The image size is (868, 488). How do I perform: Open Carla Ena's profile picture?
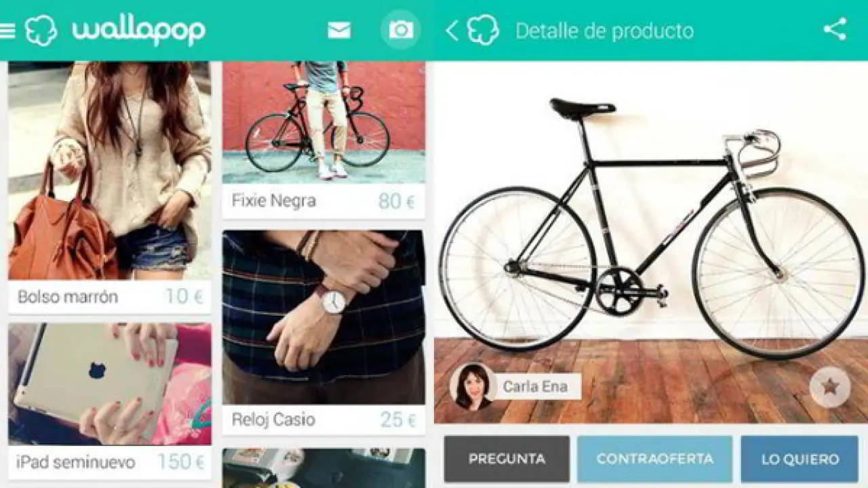click(x=473, y=386)
